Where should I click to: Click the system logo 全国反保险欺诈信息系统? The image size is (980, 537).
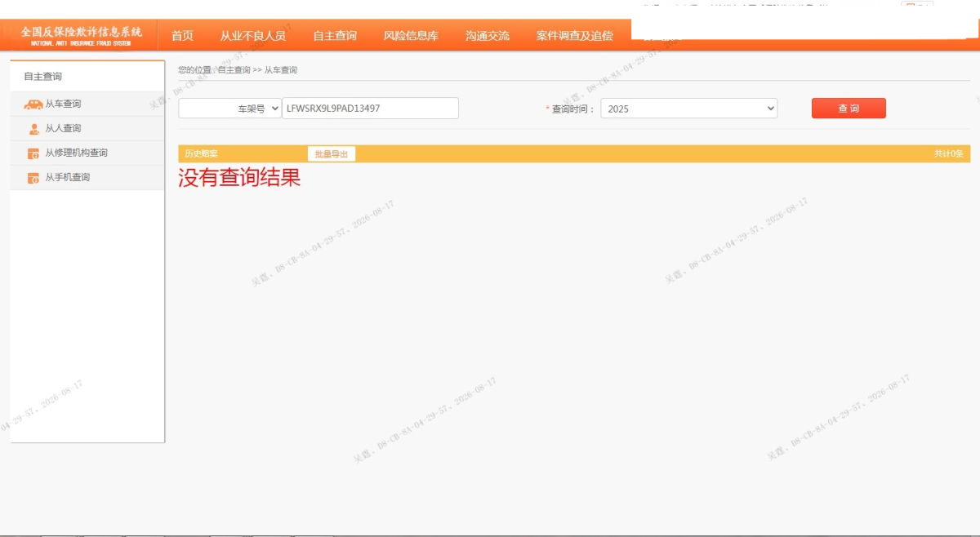point(81,35)
